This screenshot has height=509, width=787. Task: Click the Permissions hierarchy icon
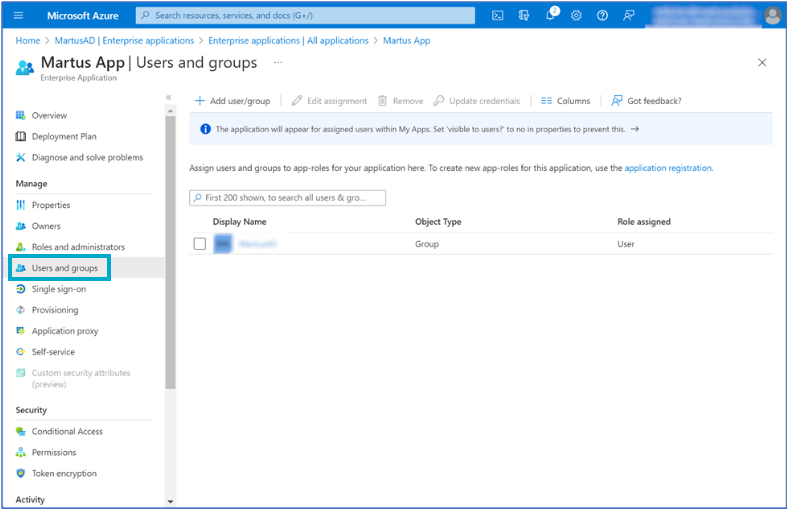(21, 453)
